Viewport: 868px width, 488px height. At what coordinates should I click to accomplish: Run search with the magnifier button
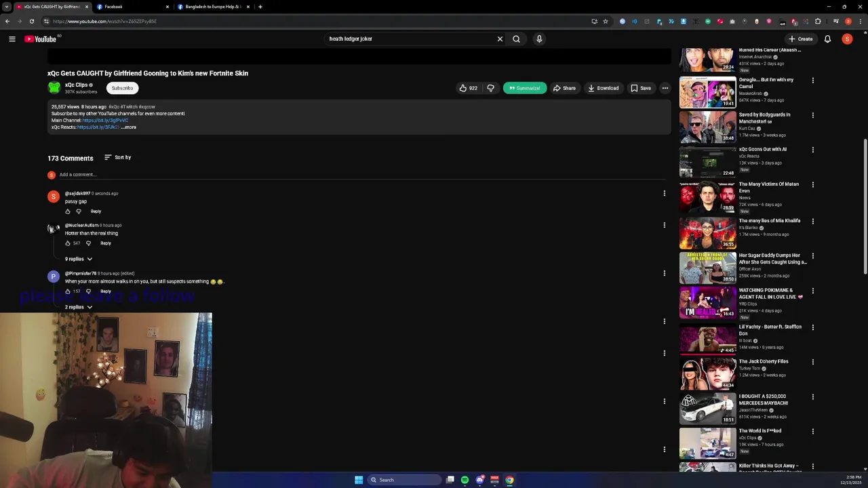(516, 39)
